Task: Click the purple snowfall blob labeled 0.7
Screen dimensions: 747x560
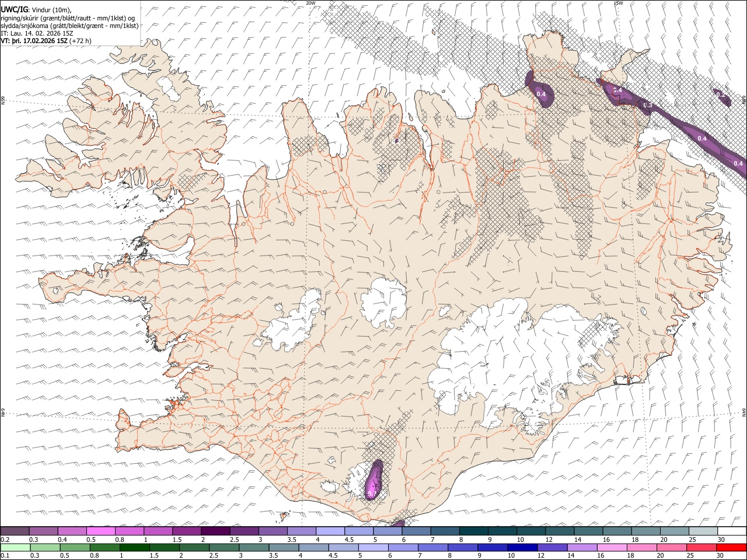Action: pyautogui.click(x=373, y=480)
